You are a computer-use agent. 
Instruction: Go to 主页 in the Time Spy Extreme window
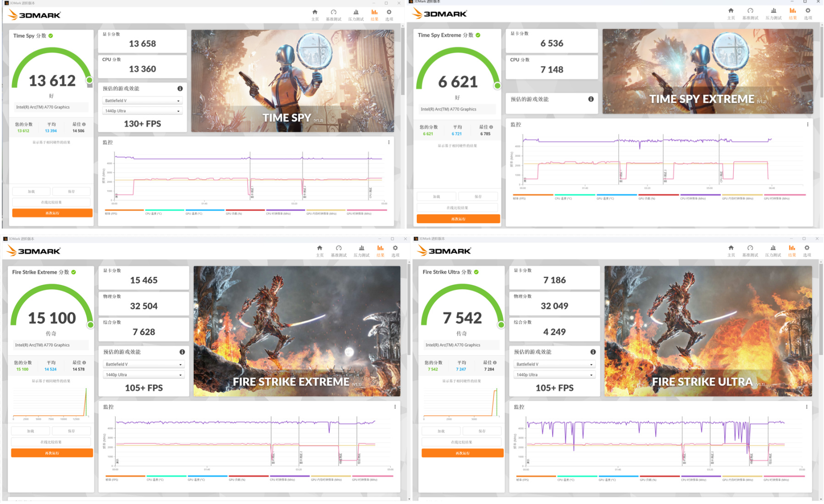pyautogui.click(x=731, y=14)
